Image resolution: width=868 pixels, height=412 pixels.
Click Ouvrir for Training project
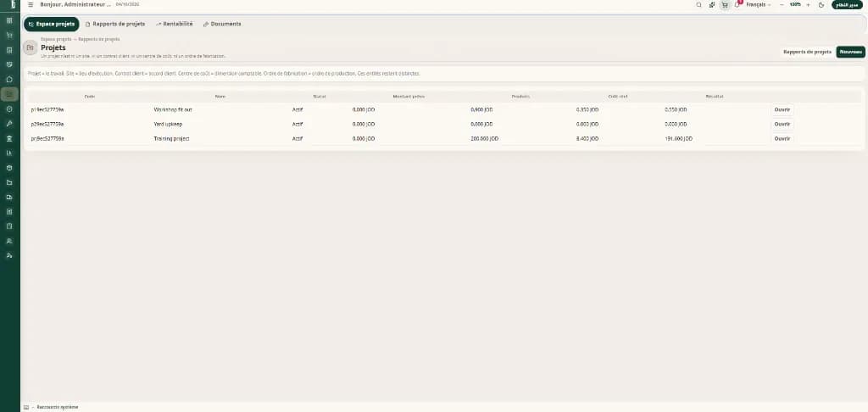coord(782,138)
